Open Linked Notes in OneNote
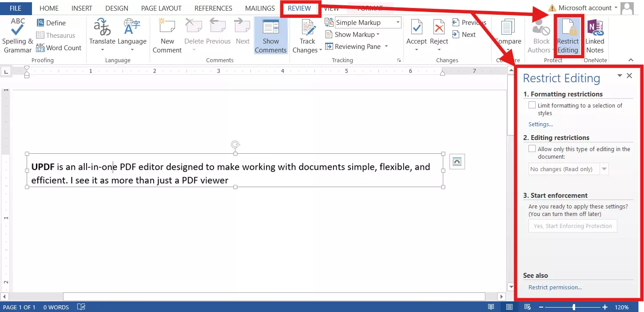Image resolution: width=644 pixels, height=312 pixels. click(595, 35)
